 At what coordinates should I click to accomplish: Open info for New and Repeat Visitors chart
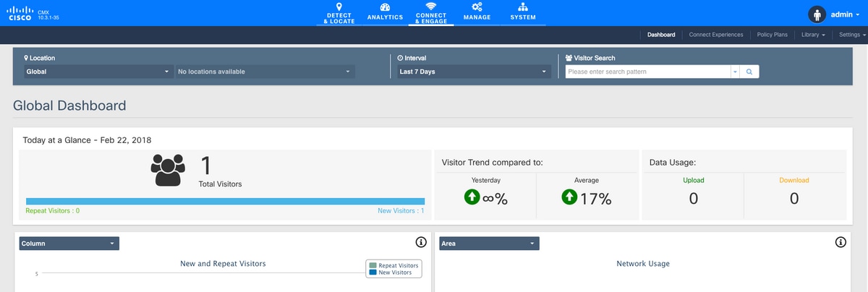point(421,242)
